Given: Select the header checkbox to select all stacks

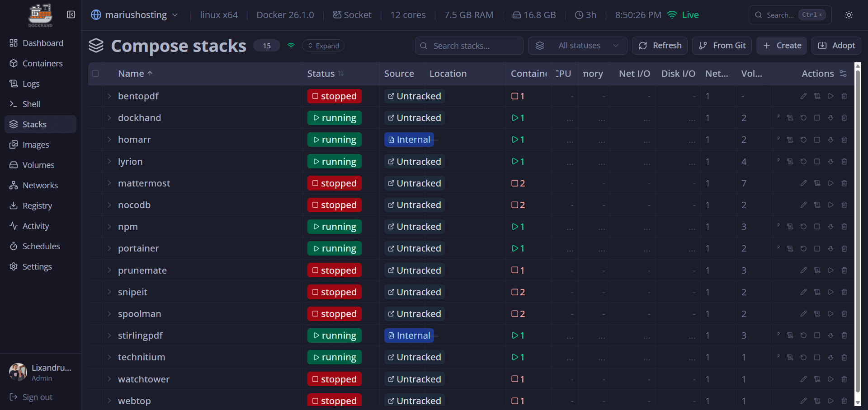Looking at the screenshot, I should [95, 74].
